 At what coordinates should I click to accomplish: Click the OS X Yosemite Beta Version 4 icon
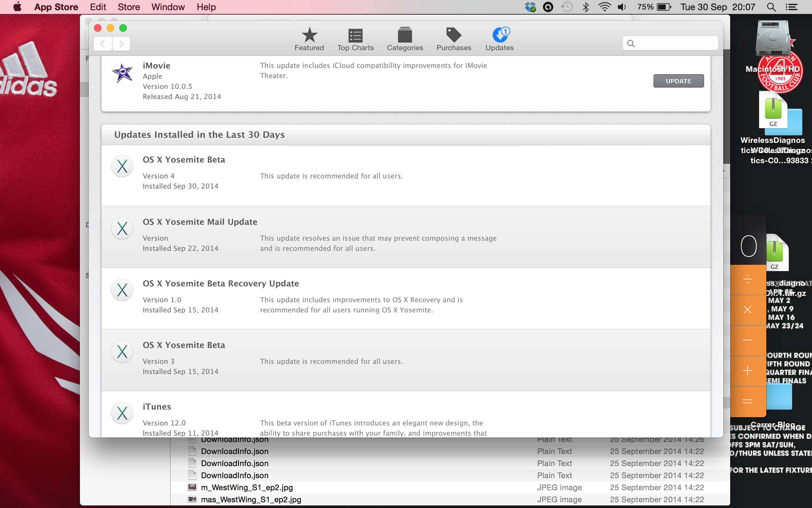pos(122,166)
